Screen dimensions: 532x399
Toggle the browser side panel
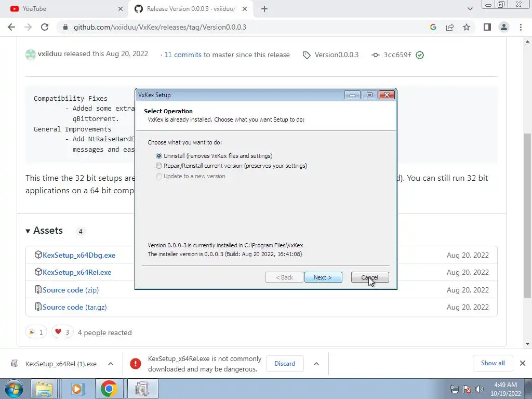pyautogui.click(x=487, y=27)
